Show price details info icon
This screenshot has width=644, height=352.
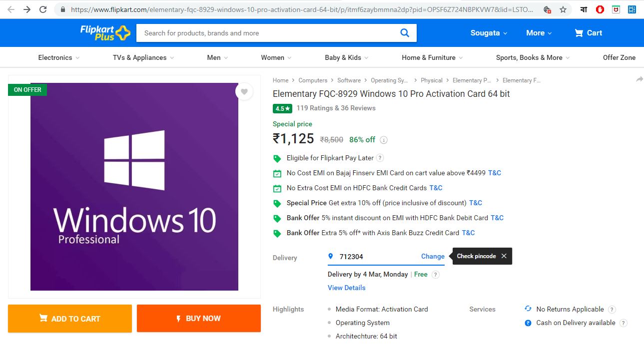click(384, 140)
